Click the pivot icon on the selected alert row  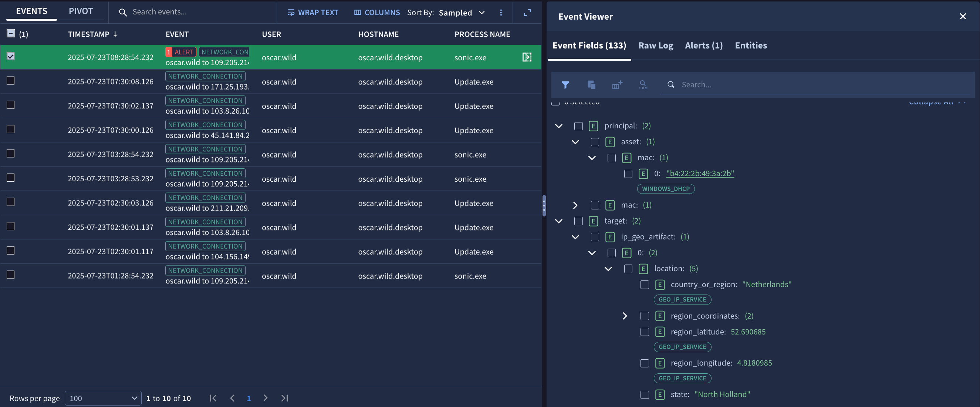coord(527,57)
